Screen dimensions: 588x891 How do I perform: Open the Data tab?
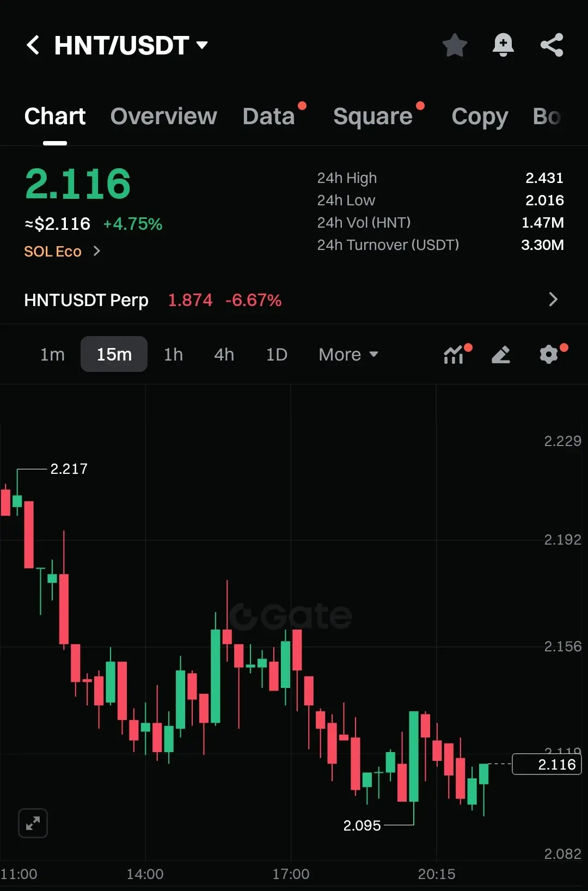[269, 116]
